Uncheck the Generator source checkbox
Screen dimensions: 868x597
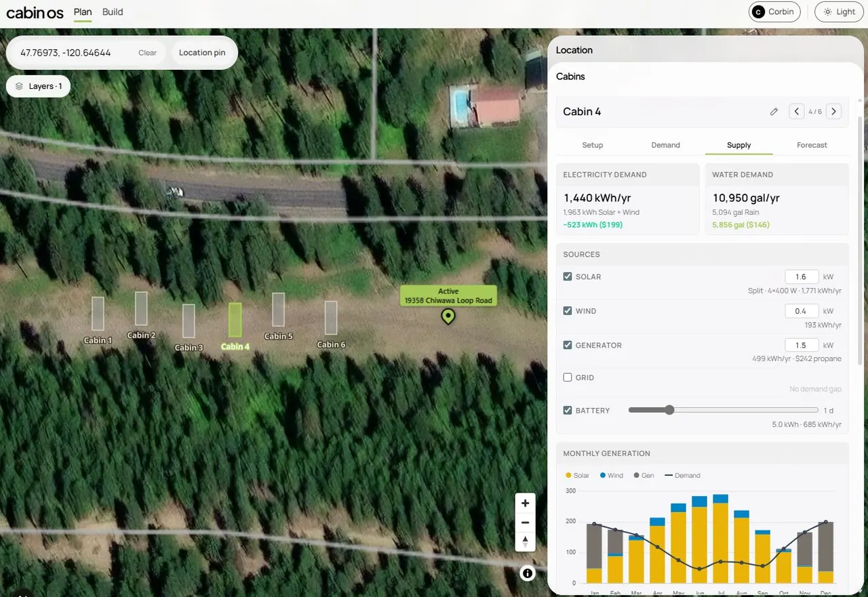tap(568, 345)
